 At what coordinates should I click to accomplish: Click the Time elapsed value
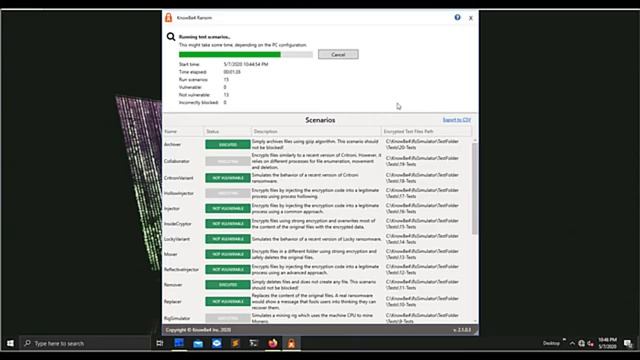[x=232, y=72]
